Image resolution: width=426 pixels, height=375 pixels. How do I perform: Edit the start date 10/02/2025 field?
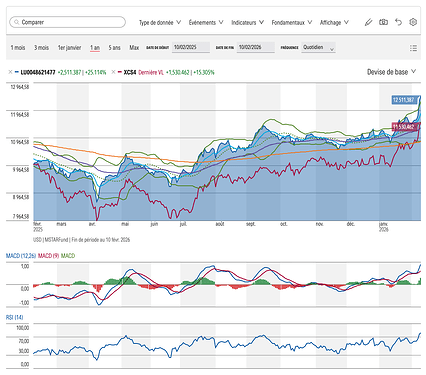tap(191, 47)
